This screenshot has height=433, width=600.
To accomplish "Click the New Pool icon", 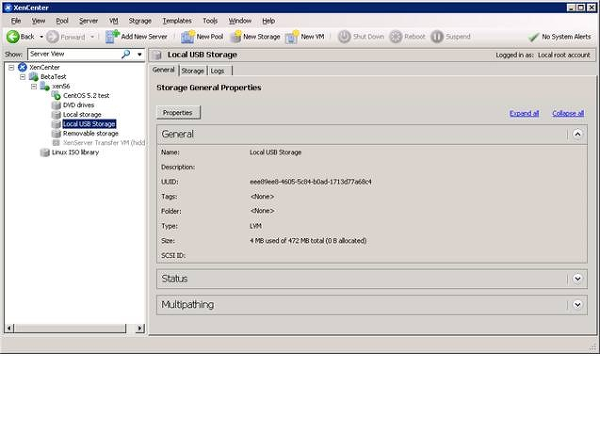I will click(188, 36).
